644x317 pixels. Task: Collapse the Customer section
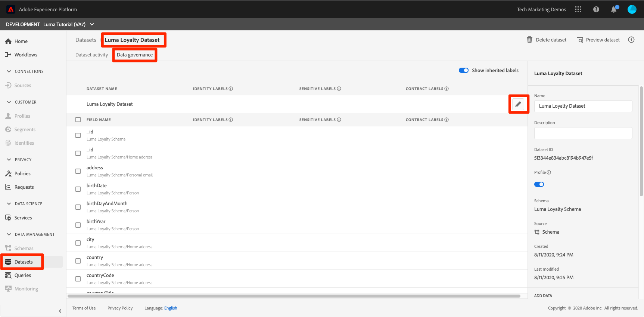pyautogui.click(x=9, y=102)
